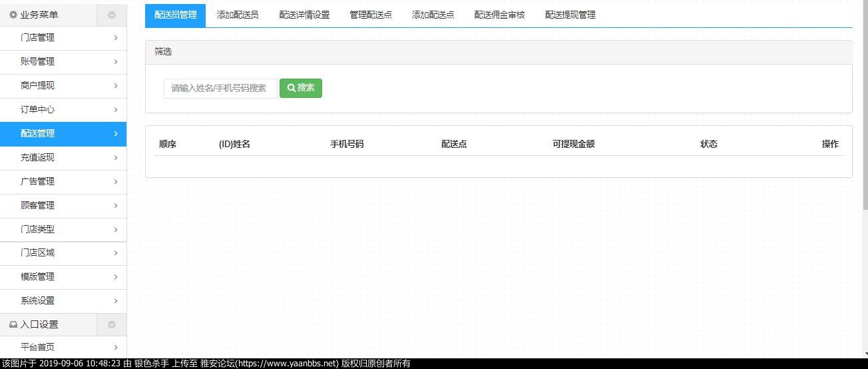Collapse the 入口设置 section toggle
The image size is (868, 369).
point(112,324)
